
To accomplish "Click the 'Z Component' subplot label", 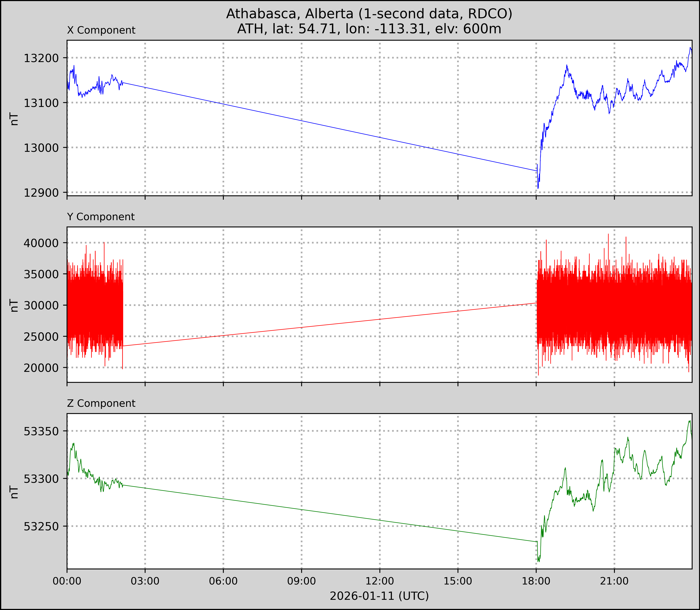I will tap(101, 403).
